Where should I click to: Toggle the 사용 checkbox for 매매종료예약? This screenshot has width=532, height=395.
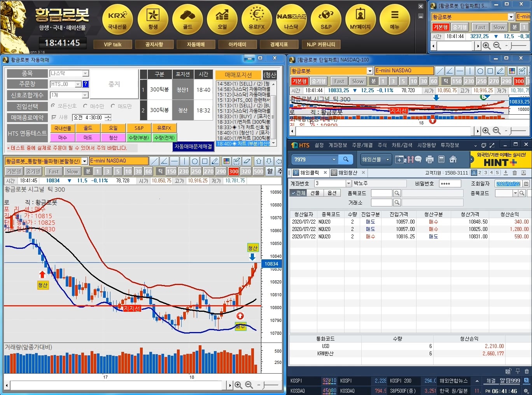point(54,117)
